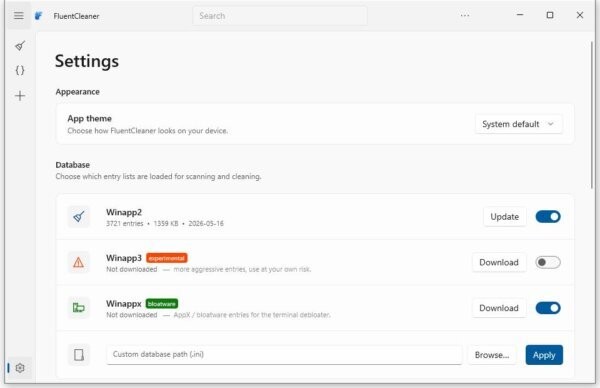Download the Winapp3 database
600x388 pixels.
click(499, 262)
